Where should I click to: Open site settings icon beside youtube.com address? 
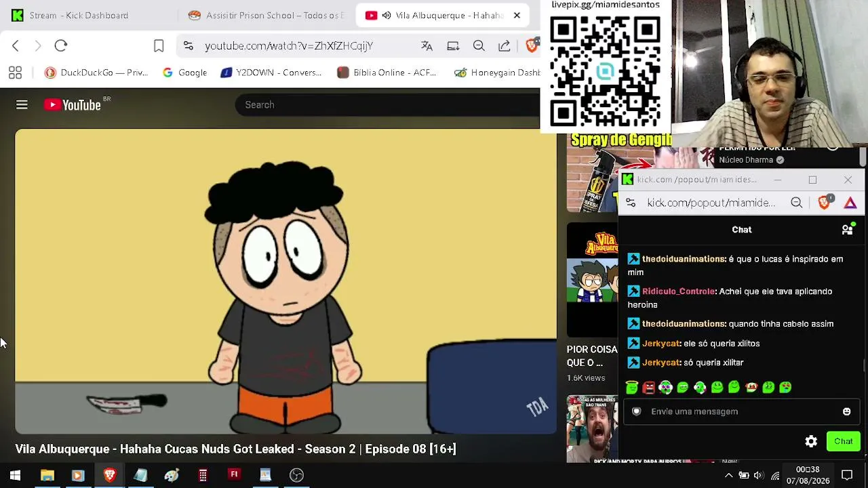[x=189, y=45]
